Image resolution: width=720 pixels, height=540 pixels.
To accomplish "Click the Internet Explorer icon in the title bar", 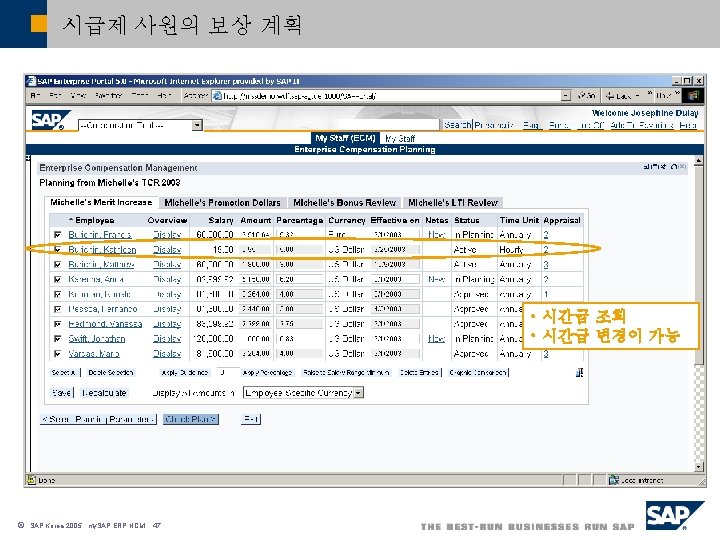I will pos(31,81).
